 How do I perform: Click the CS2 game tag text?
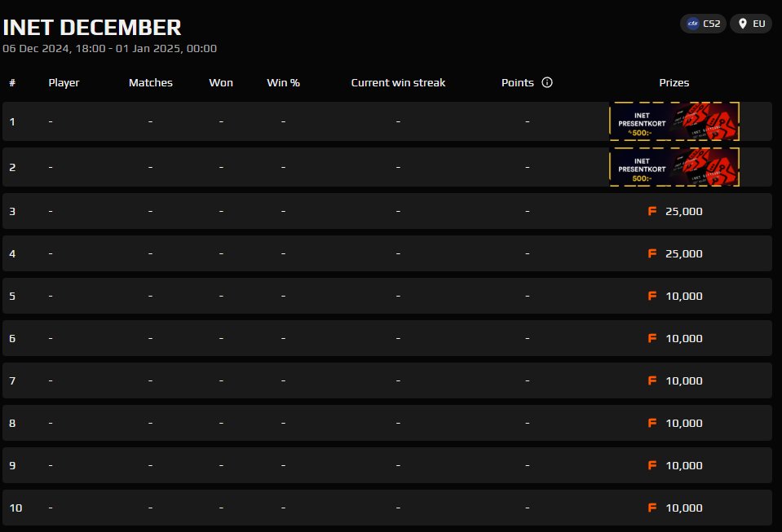(x=712, y=24)
